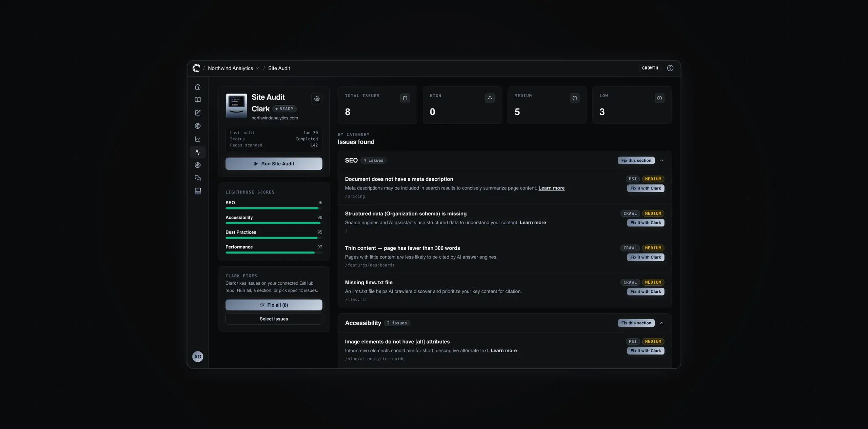868x429 pixels.
Task: Click the Accessibility Lighthouse score bar
Action: coord(274,223)
